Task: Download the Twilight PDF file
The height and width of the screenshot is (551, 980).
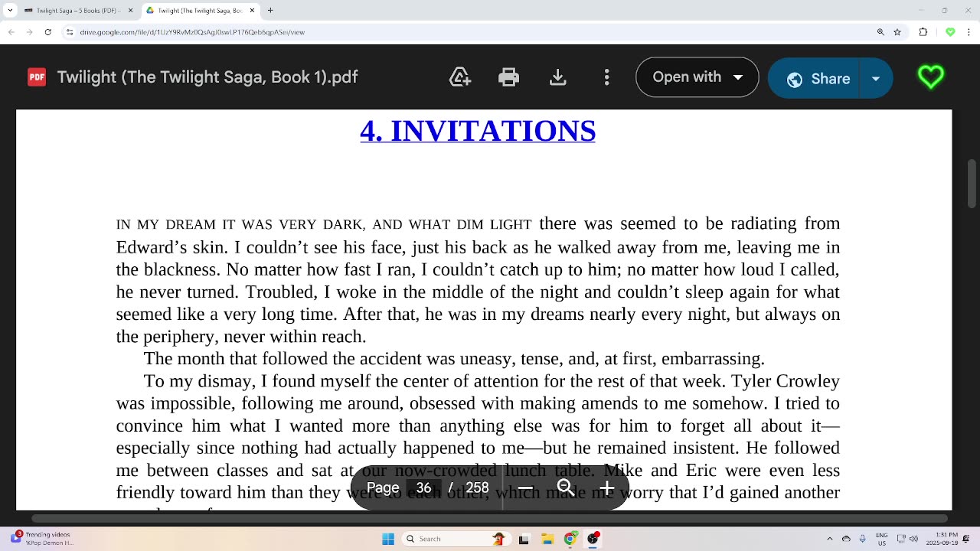Action: [x=558, y=77]
